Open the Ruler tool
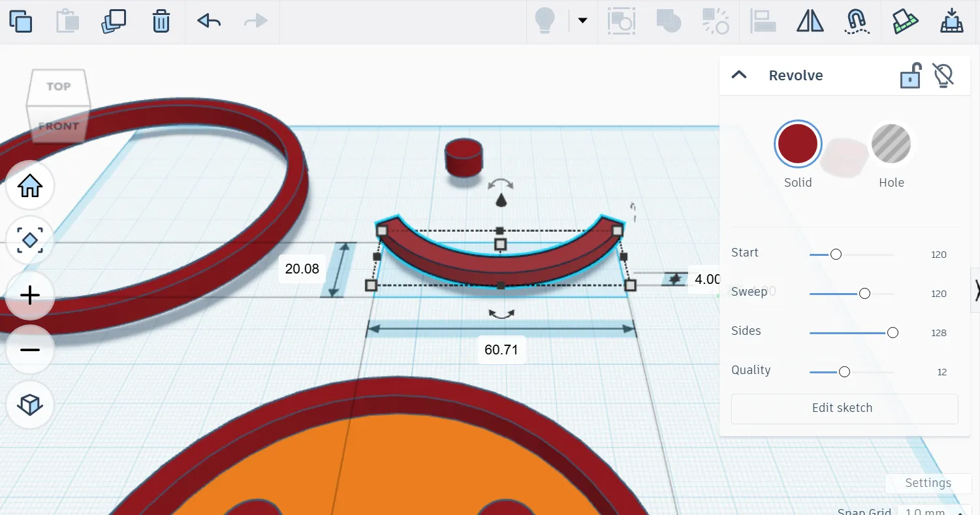980x515 pixels. pyautogui.click(x=905, y=22)
